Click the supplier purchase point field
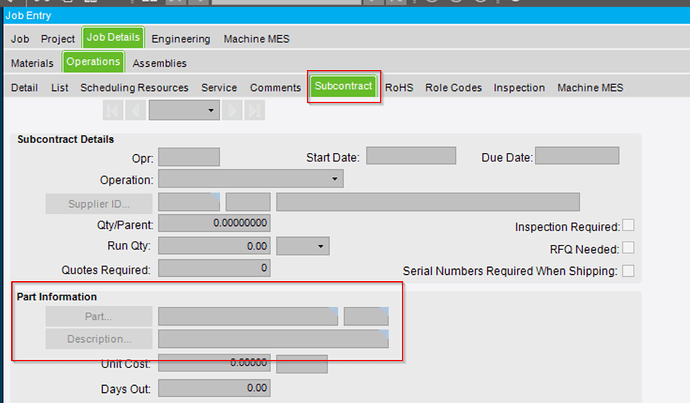 tap(248, 202)
